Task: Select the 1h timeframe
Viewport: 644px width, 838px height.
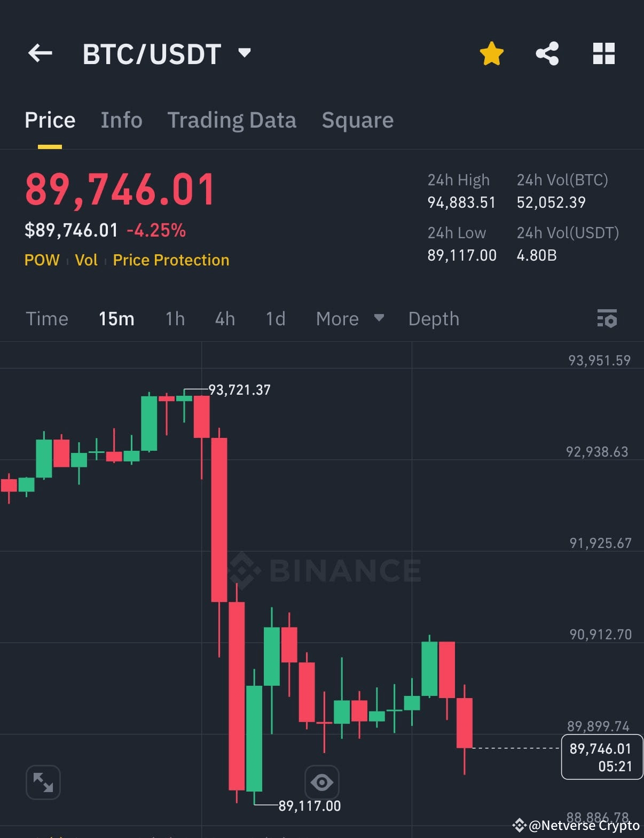Action: tap(174, 318)
